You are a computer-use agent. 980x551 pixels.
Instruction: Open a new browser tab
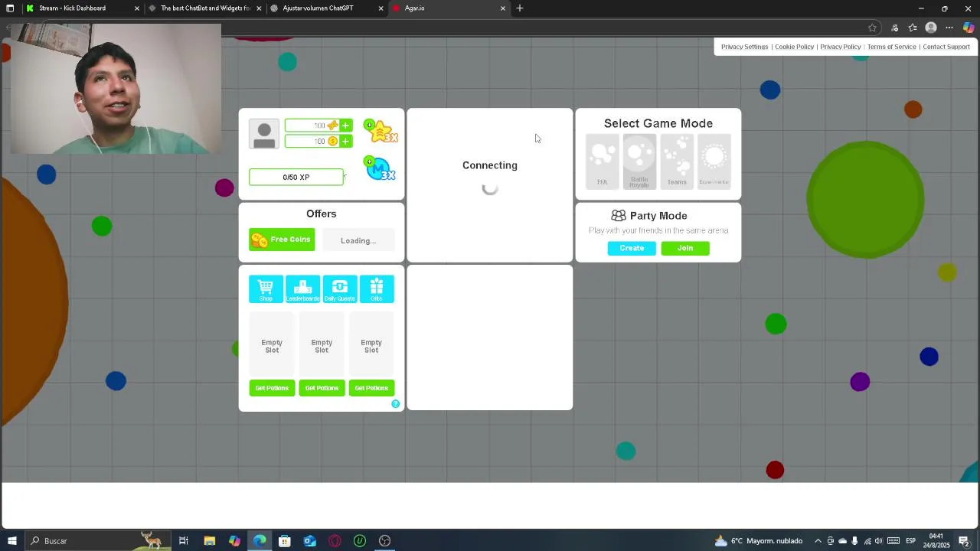click(x=520, y=8)
